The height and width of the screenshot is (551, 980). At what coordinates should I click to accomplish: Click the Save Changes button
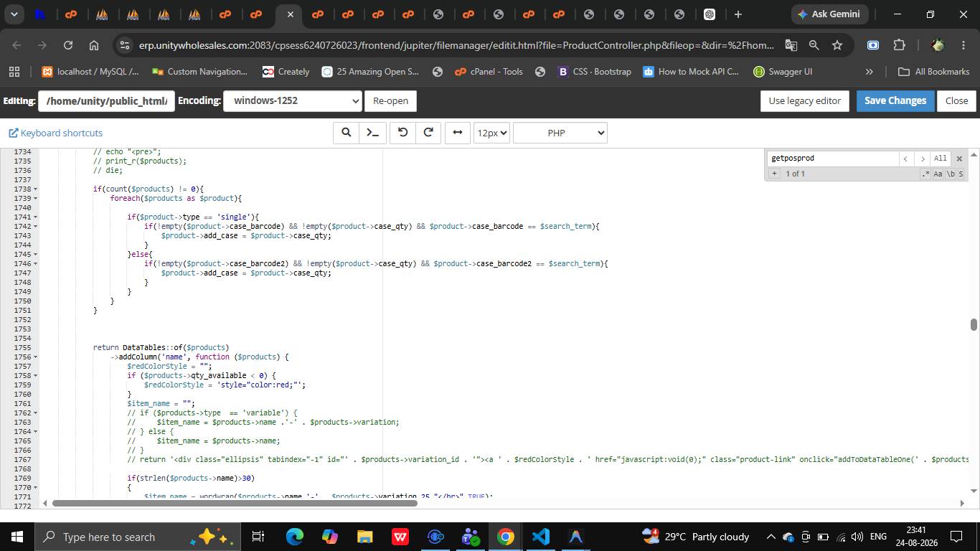(895, 100)
